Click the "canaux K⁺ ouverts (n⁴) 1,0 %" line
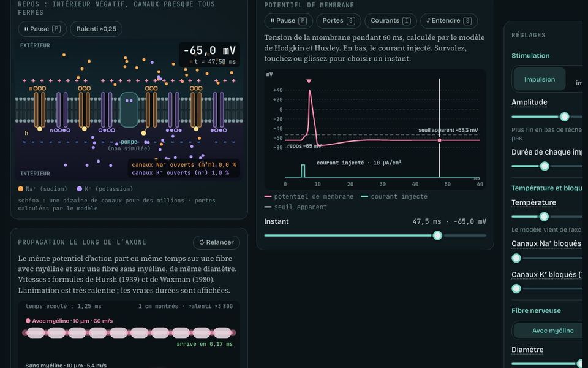The height and width of the screenshot is (368, 588). point(180,173)
